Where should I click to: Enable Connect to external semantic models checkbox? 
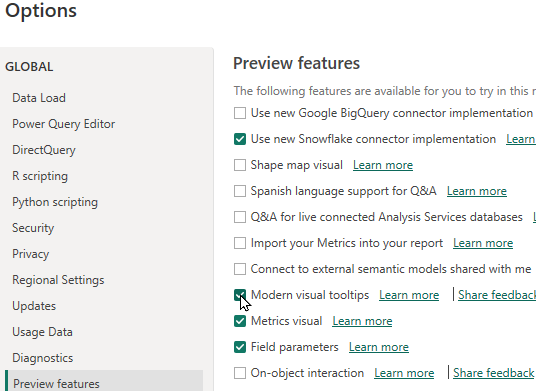pyautogui.click(x=240, y=269)
